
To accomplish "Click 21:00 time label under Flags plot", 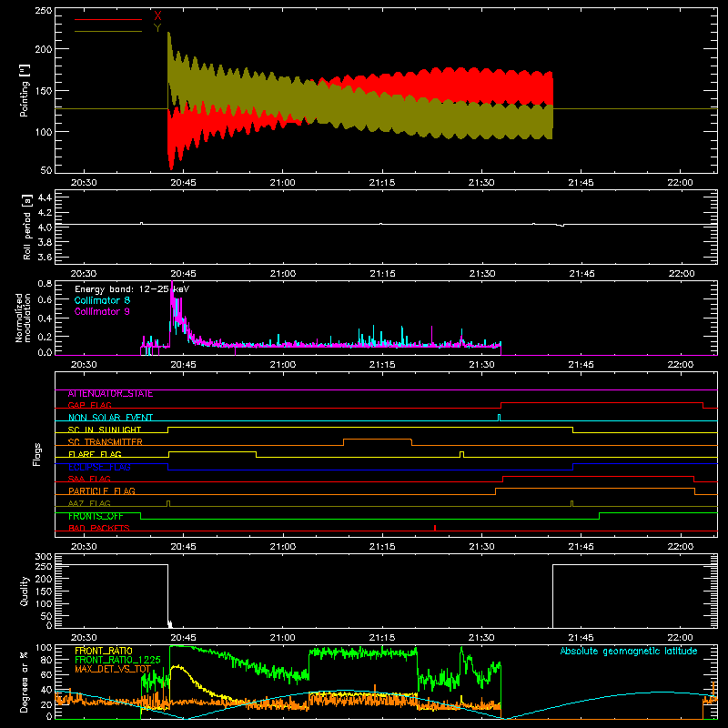I will (x=283, y=547).
